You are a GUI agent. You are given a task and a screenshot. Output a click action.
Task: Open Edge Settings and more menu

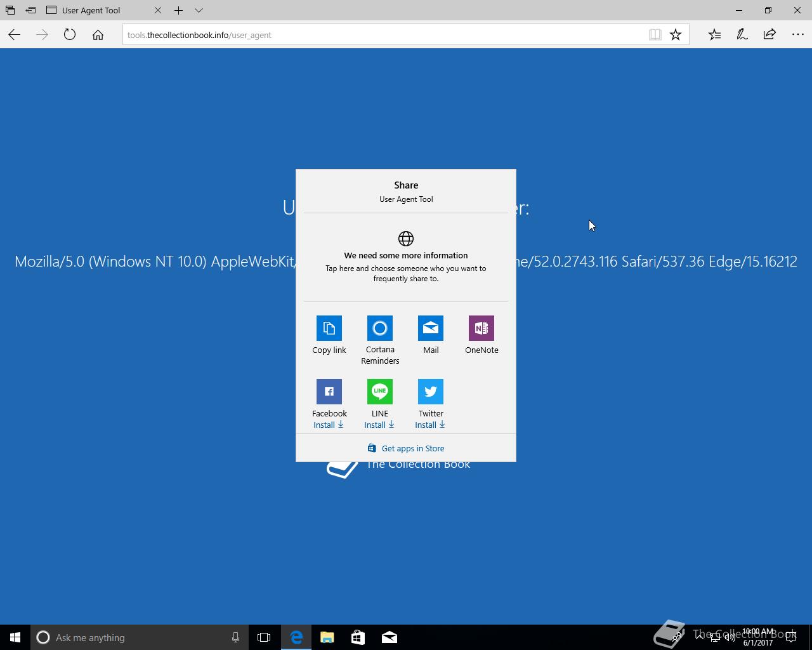pos(797,35)
